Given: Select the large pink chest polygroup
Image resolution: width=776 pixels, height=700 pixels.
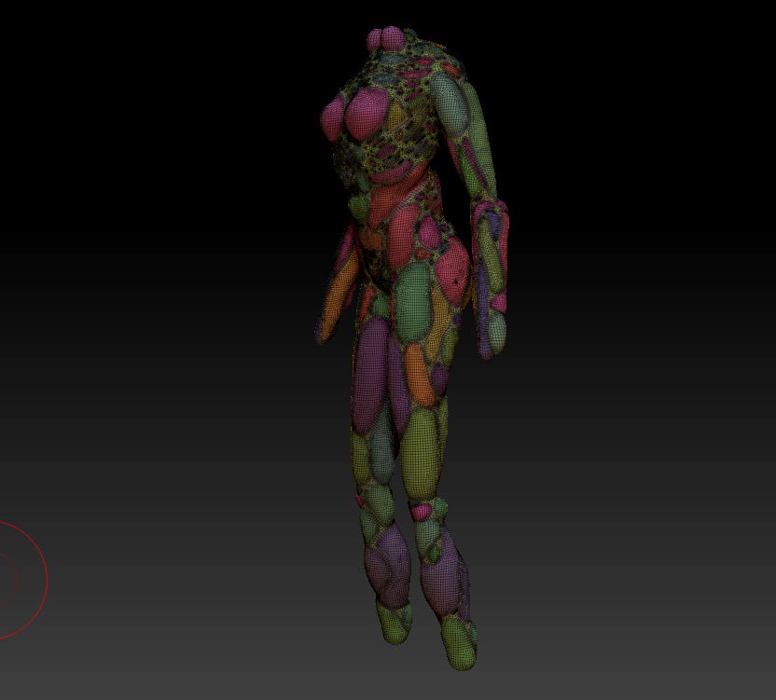Looking at the screenshot, I should [x=366, y=114].
